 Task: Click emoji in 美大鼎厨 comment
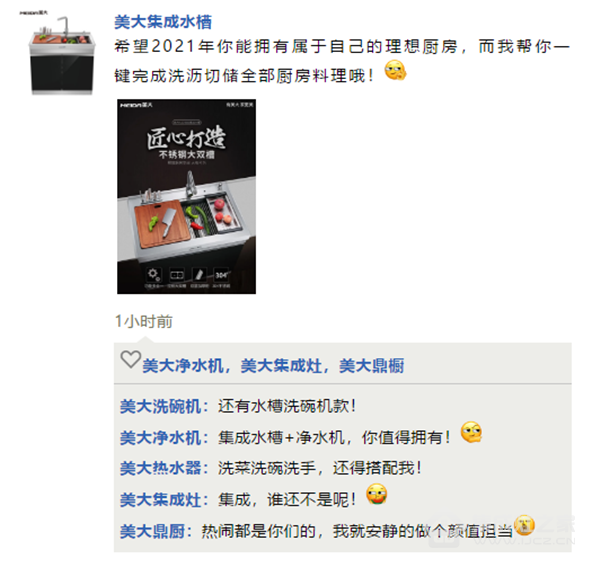[524, 525]
